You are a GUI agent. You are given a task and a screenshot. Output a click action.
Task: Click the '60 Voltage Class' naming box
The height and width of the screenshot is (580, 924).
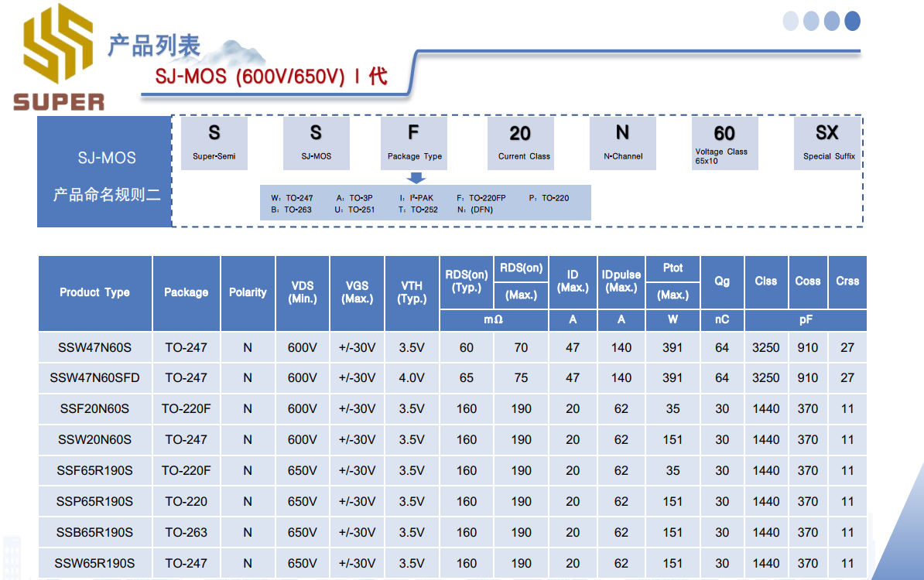[725, 143]
